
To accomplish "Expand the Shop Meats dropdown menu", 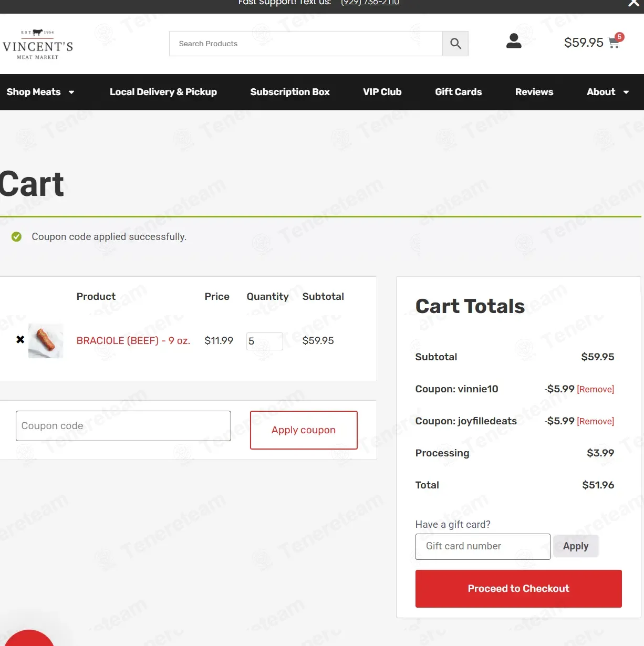I will [40, 92].
